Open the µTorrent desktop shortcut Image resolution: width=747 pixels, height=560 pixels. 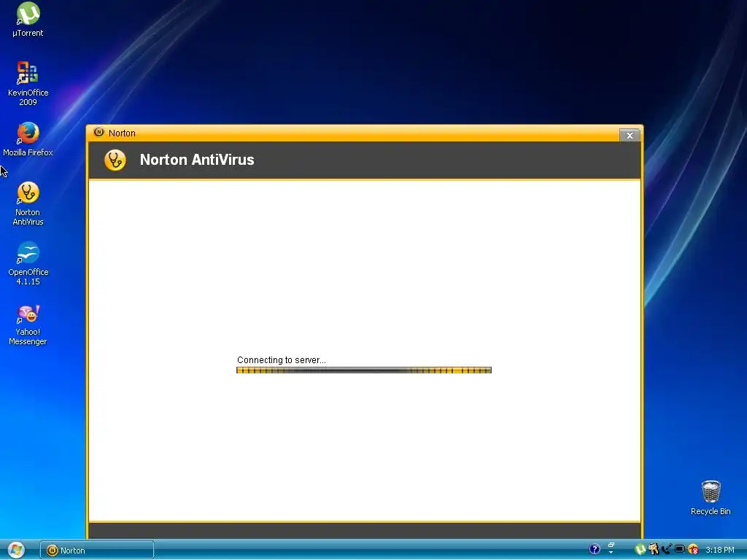point(28,19)
